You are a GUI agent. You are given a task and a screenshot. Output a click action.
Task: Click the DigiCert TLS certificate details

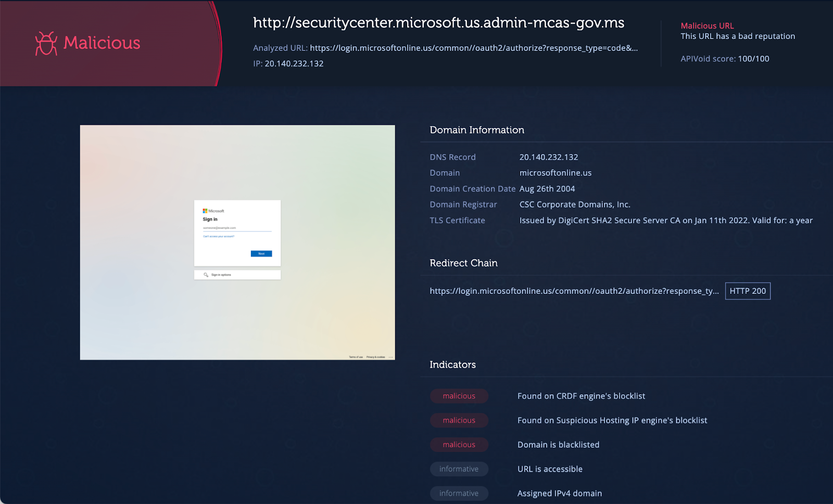pos(666,221)
